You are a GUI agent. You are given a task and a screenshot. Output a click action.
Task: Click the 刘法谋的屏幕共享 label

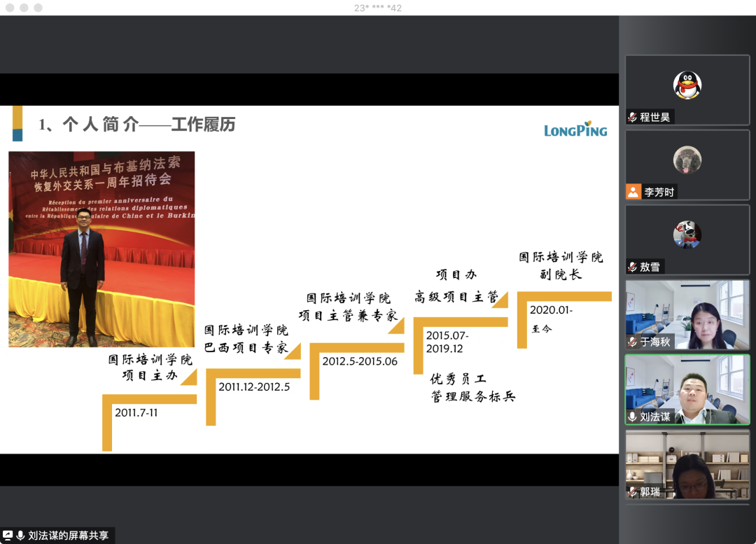(69, 536)
